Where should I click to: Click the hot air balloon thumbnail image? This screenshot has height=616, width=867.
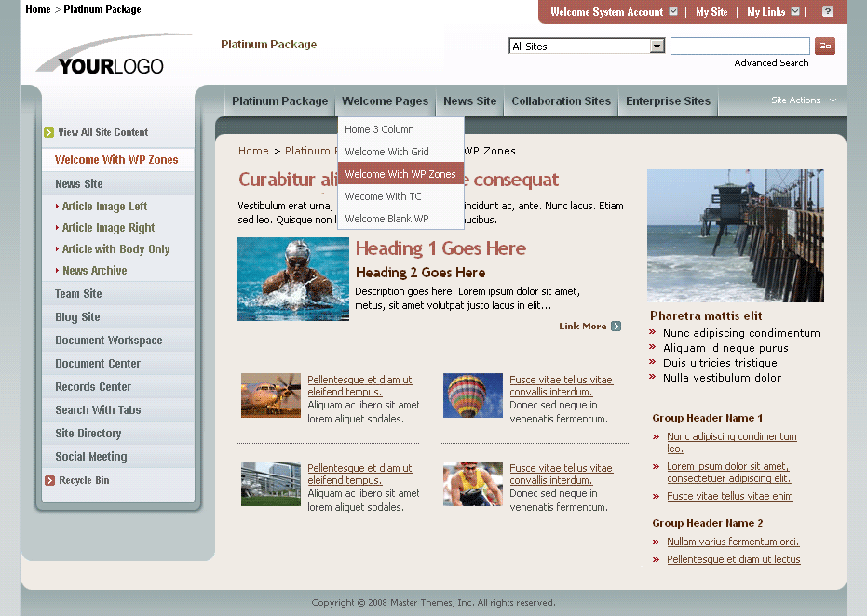pos(472,395)
